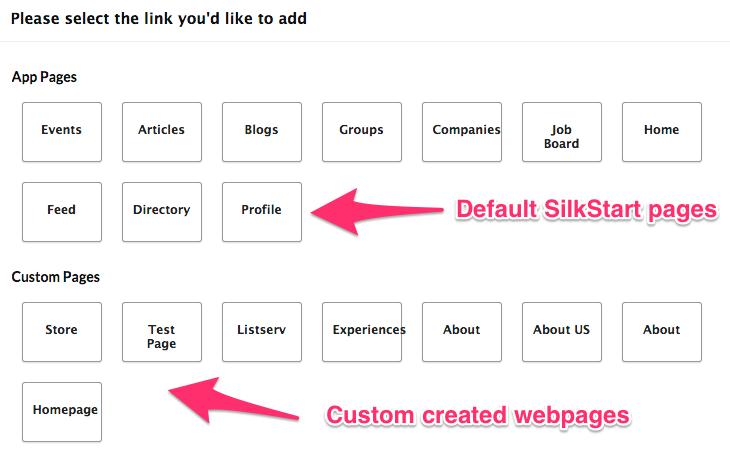This screenshot has height=456, width=730.
Task: Click the Custom Pages section heading
Action: [56, 277]
